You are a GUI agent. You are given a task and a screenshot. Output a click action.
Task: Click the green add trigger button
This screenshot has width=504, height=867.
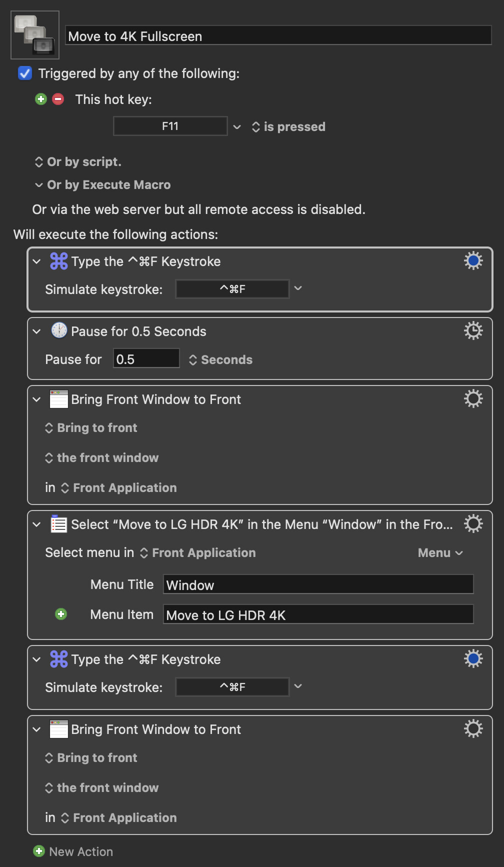(41, 99)
